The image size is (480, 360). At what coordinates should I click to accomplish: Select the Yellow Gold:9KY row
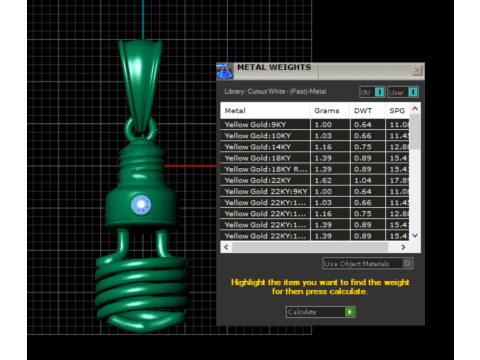pos(315,125)
